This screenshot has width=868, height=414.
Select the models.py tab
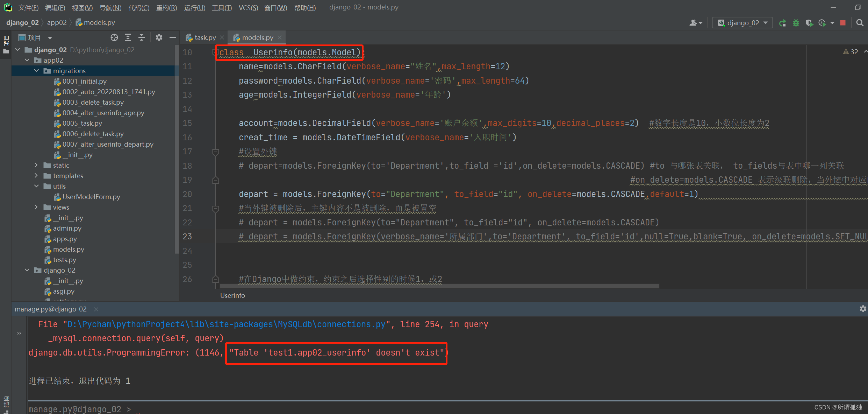(x=256, y=37)
